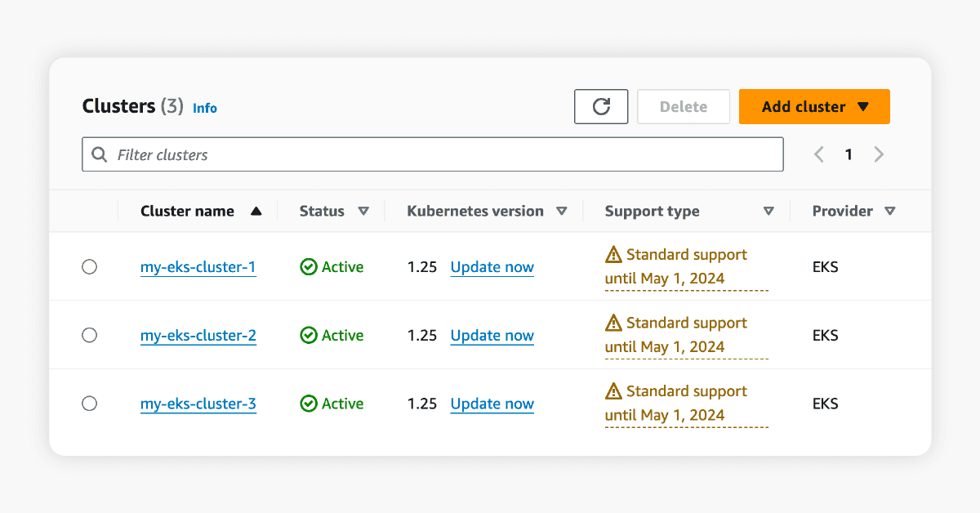
Task: Sort by the Support type column arrow
Action: coord(768,212)
